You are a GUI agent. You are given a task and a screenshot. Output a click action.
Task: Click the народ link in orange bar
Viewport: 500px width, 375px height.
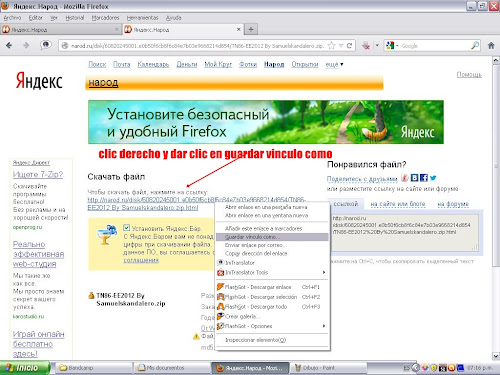click(103, 82)
